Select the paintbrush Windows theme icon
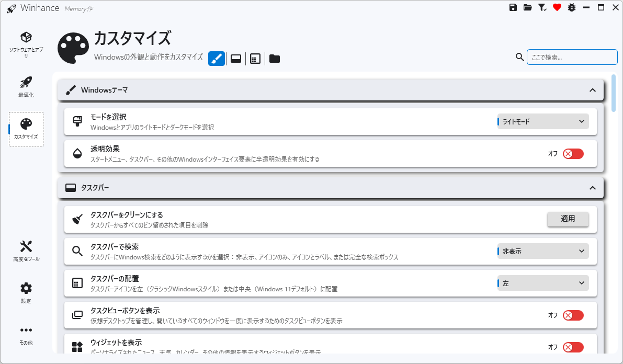The image size is (623, 364). [217, 59]
